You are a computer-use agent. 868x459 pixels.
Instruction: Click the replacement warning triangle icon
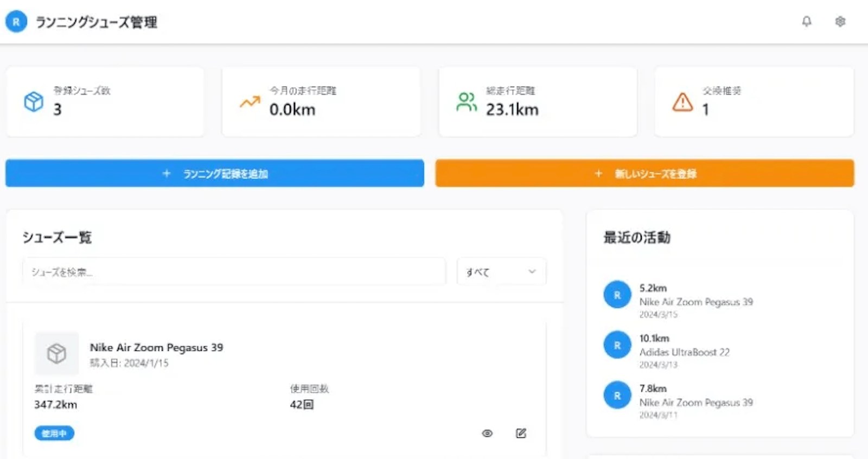click(x=682, y=101)
